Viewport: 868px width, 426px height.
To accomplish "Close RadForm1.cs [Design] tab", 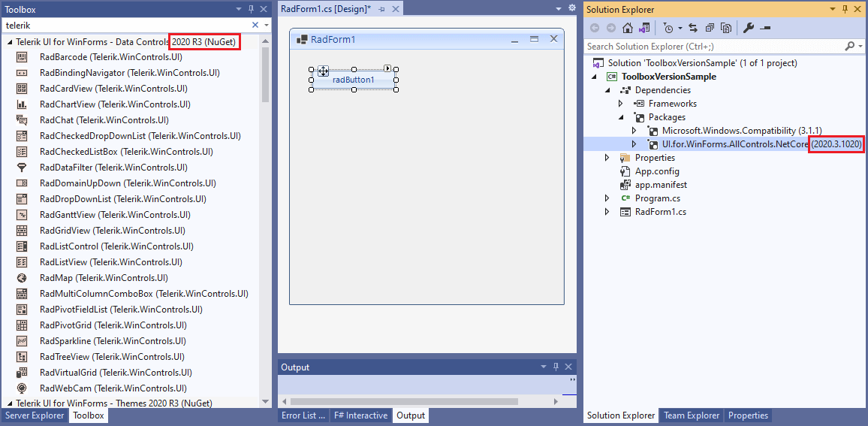I will click(395, 9).
